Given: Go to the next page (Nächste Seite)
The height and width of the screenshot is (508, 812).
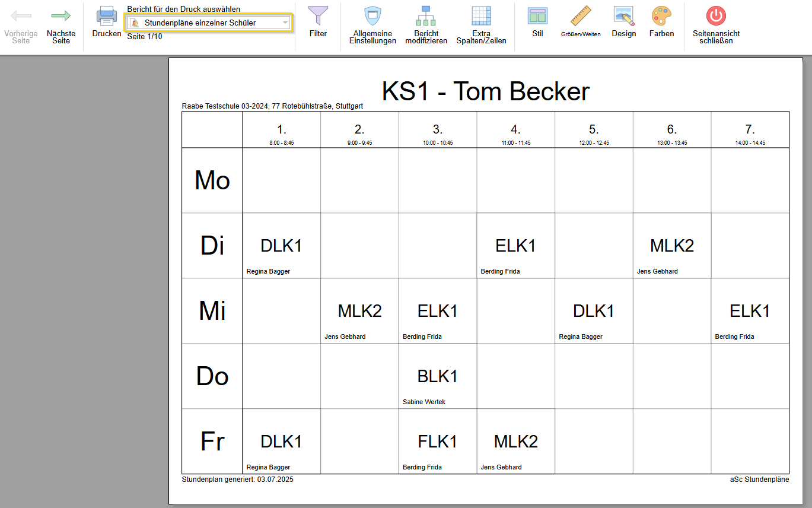Looking at the screenshot, I should [x=61, y=26].
